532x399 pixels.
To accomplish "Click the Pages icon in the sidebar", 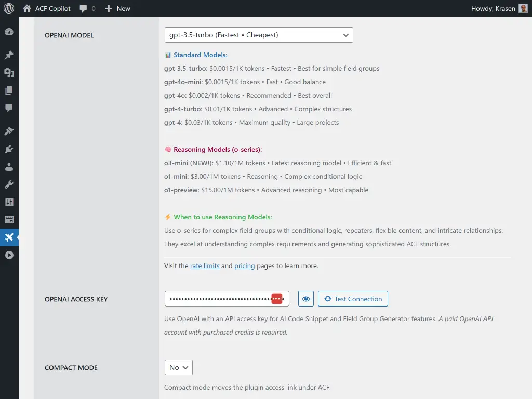I will point(9,90).
